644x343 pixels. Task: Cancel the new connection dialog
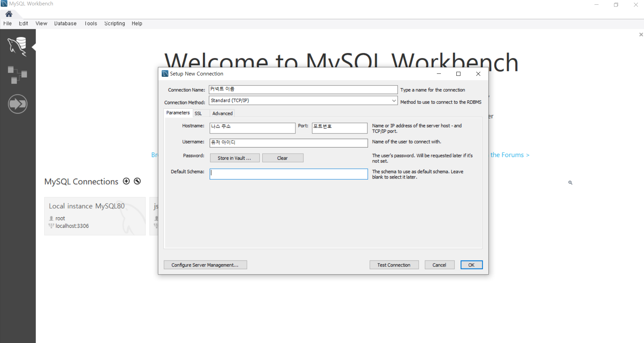(440, 265)
